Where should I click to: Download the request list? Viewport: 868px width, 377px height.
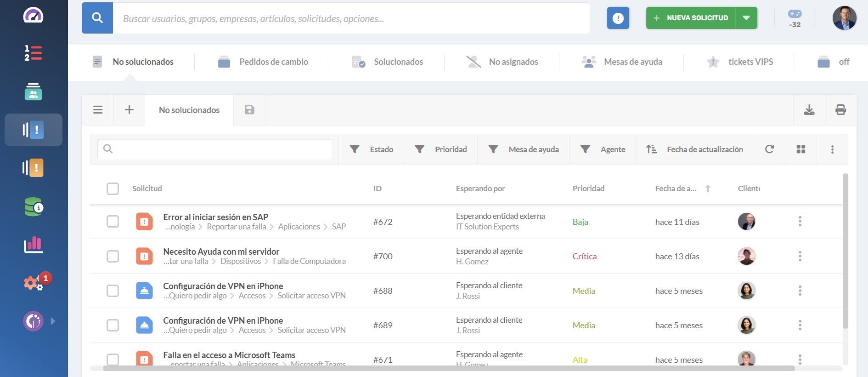pos(809,110)
